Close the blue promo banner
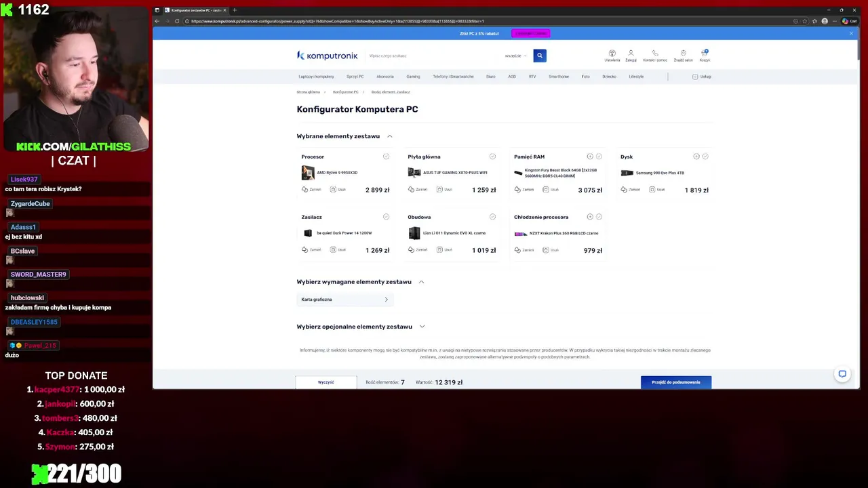Viewport: 868px width, 488px height. pos(851,33)
